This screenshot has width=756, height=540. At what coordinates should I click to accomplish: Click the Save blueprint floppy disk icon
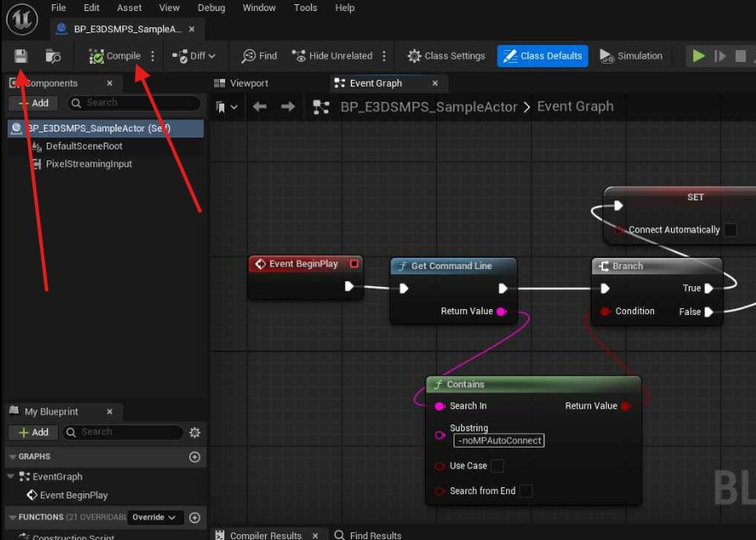pos(20,56)
